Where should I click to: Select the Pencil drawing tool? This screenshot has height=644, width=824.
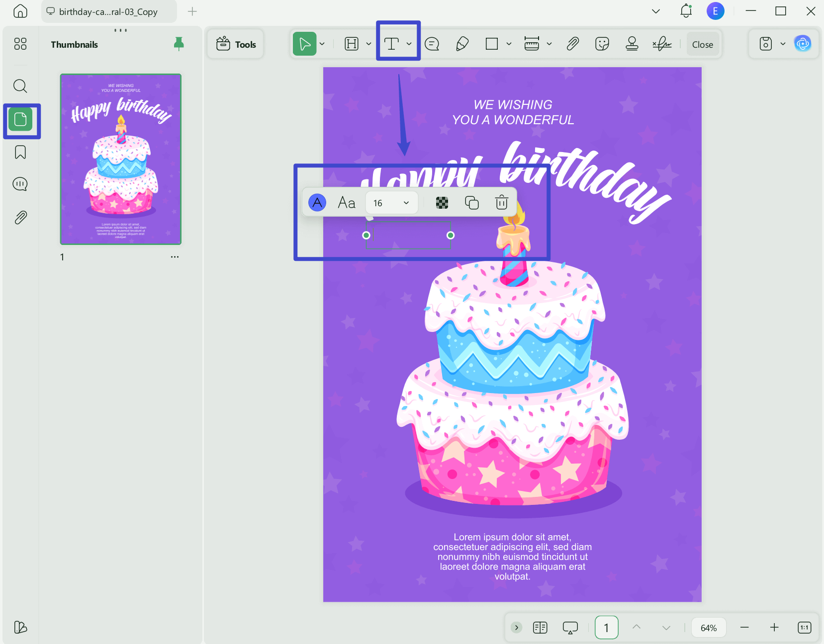(x=462, y=44)
